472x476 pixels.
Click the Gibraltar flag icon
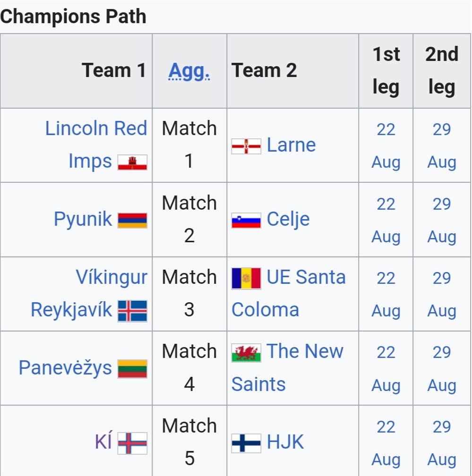[132, 162]
